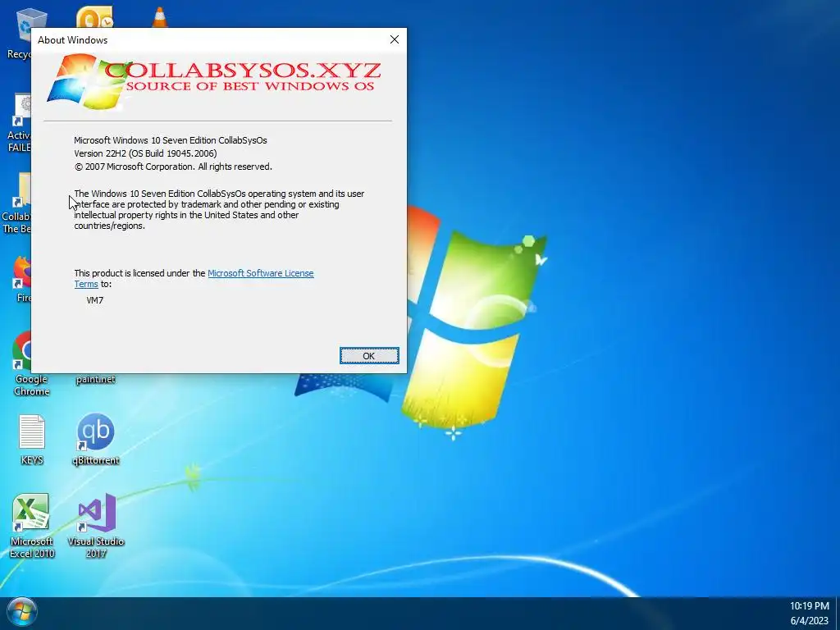The image size is (840, 630).
Task: Select the paint.net desktop shortcut label
Action: click(x=95, y=379)
